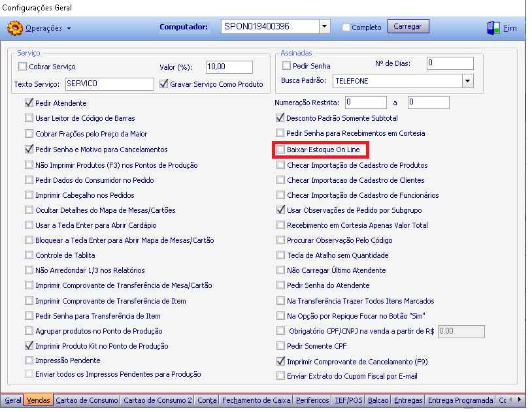
Task: Open the Operações menu label
Action: coord(44,28)
